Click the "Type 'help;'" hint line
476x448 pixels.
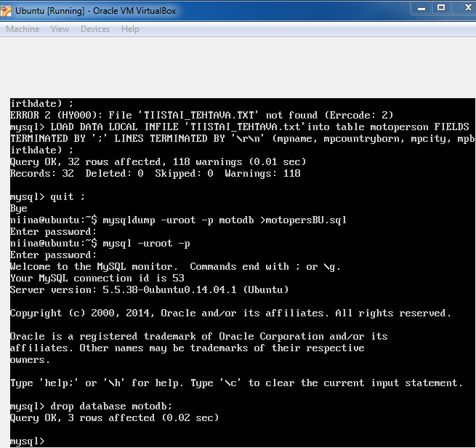(x=236, y=383)
